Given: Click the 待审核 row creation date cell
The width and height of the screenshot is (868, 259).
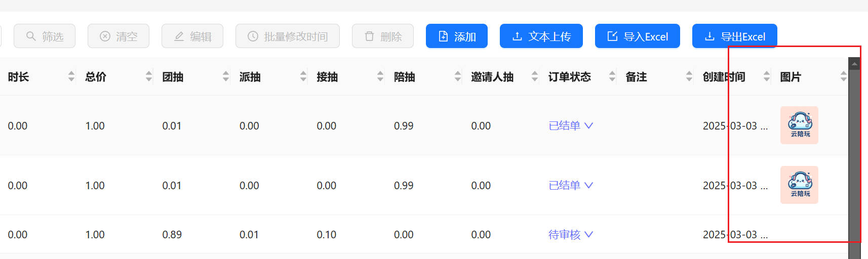Looking at the screenshot, I should tap(735, 235).
